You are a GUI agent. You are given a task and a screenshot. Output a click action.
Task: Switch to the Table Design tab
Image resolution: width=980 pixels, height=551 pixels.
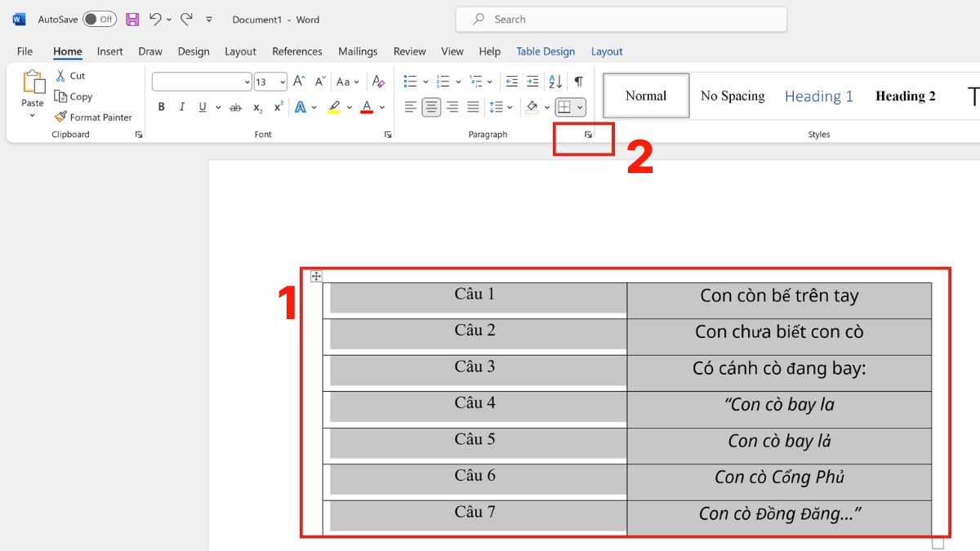546,51
